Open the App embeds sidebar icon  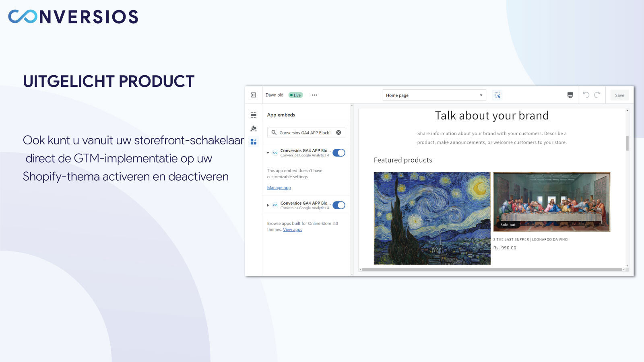tap(254, 142)
